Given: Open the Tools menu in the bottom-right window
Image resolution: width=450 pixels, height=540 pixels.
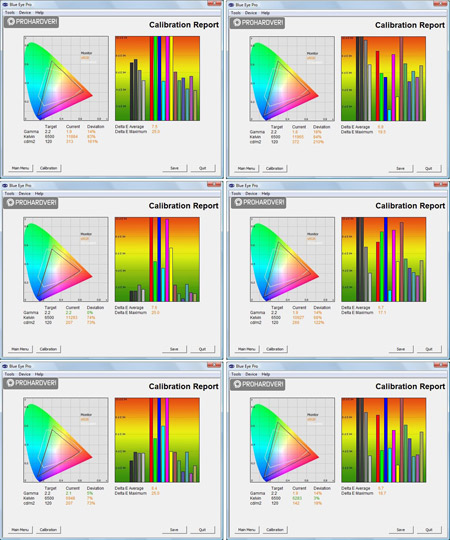Looking at the screenshot, I should point(236,374).
